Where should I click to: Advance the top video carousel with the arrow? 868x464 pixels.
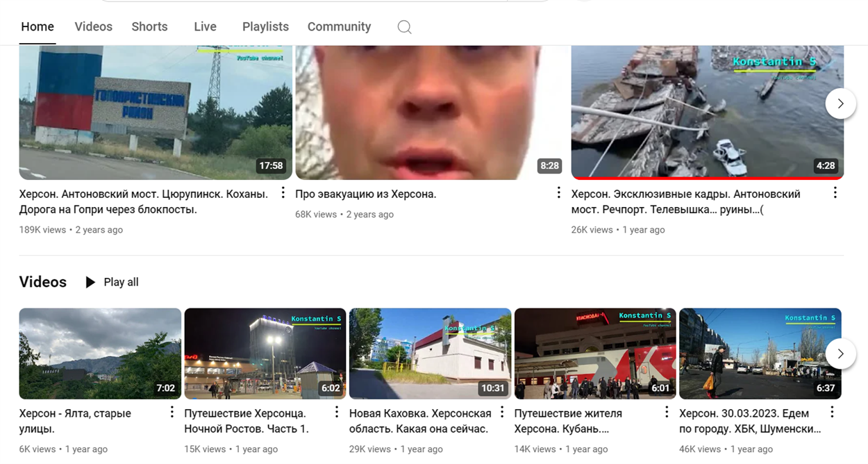click(841, 103)
